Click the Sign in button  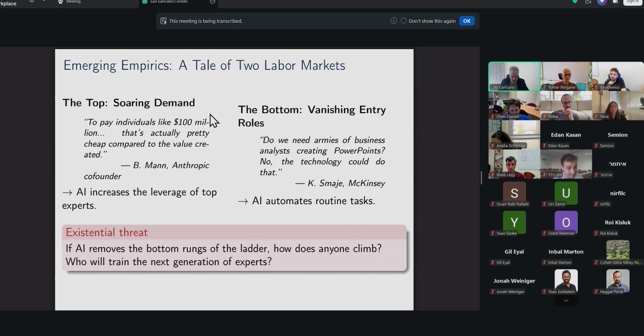[x=632, y=2]
